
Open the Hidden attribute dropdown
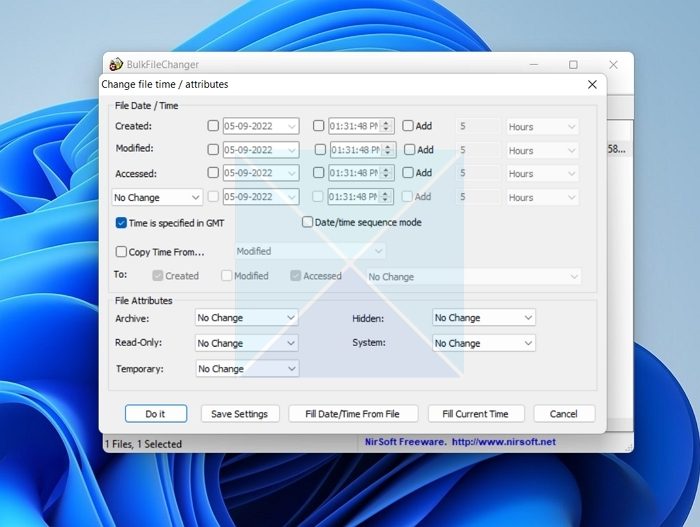tap(484, 318)
